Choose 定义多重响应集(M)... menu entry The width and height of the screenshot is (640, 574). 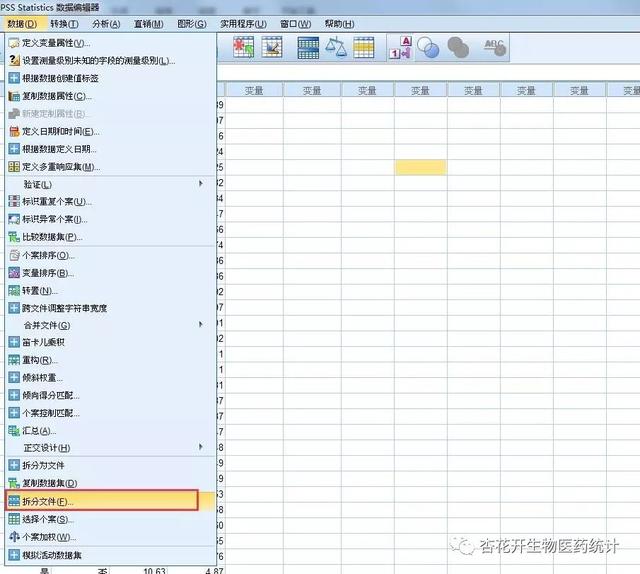[110, 167]
